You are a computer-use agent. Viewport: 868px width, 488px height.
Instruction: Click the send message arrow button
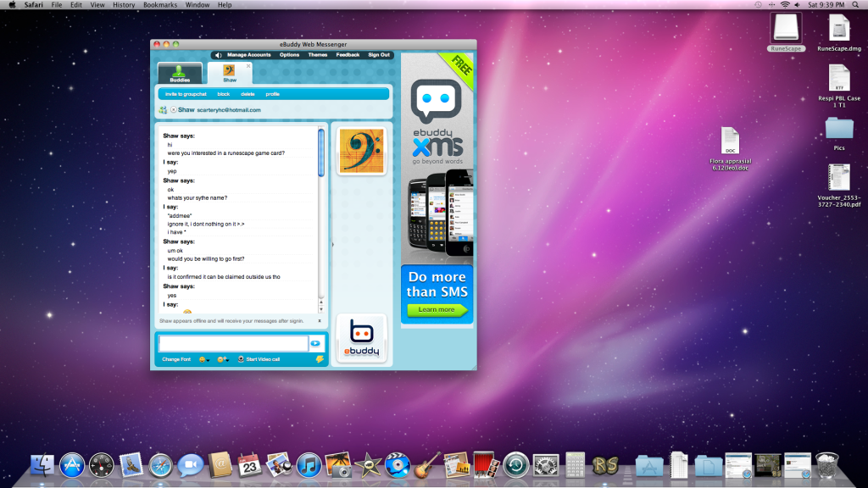tap(315, 344)
